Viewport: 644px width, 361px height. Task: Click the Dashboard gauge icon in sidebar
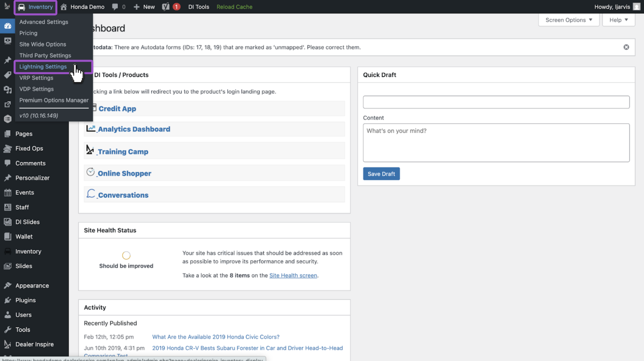8,26
